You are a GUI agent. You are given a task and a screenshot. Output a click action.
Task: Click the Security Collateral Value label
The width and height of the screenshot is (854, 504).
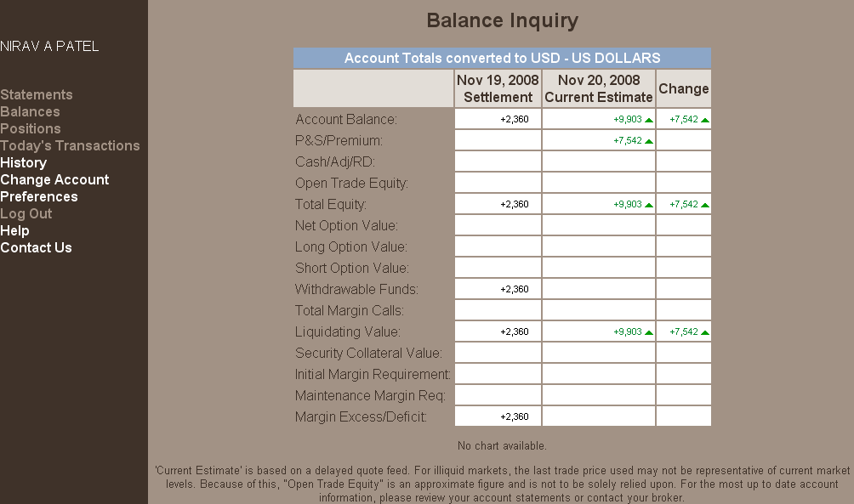[368, 353]
